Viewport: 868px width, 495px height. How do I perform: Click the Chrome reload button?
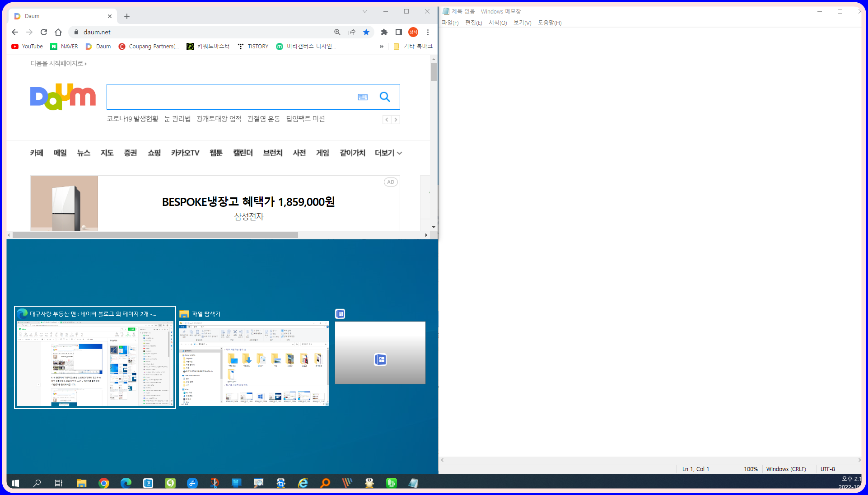click(44, 32)
